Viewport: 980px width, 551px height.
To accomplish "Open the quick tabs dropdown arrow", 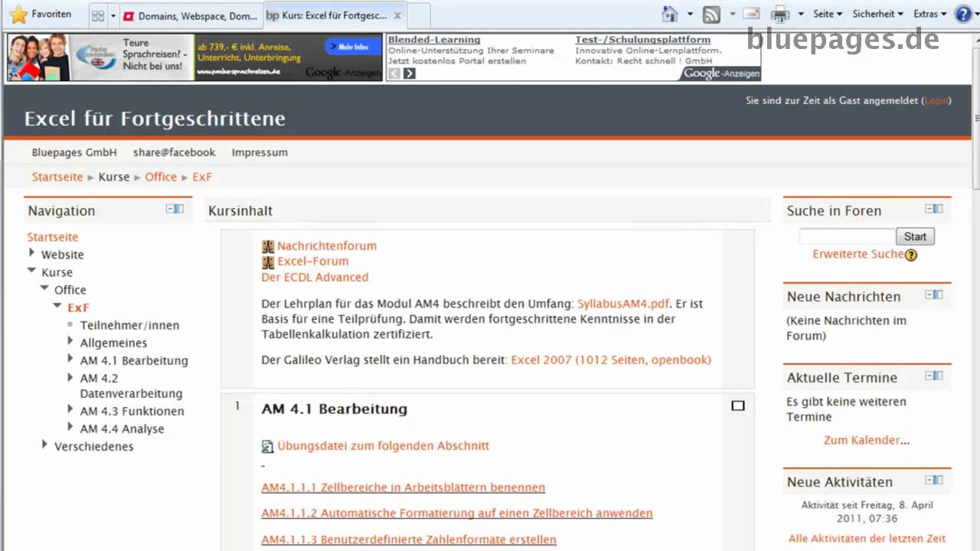I will click(x=113, y=15).
